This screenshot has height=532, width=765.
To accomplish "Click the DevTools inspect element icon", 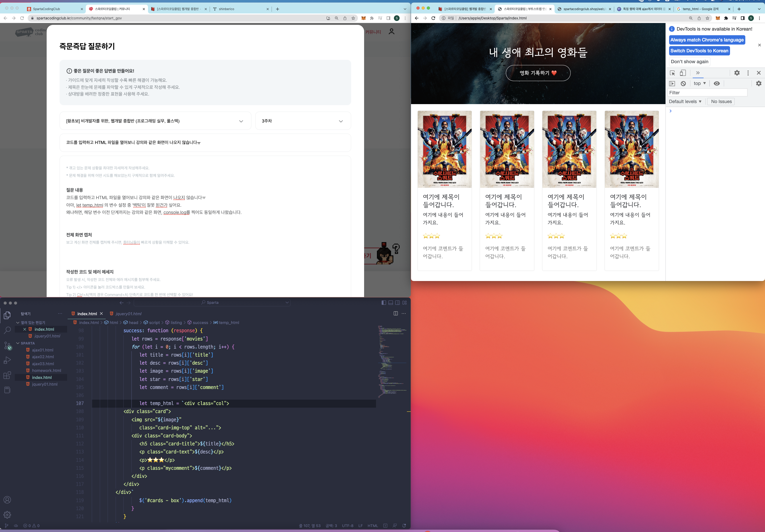I will coord(672,73).
